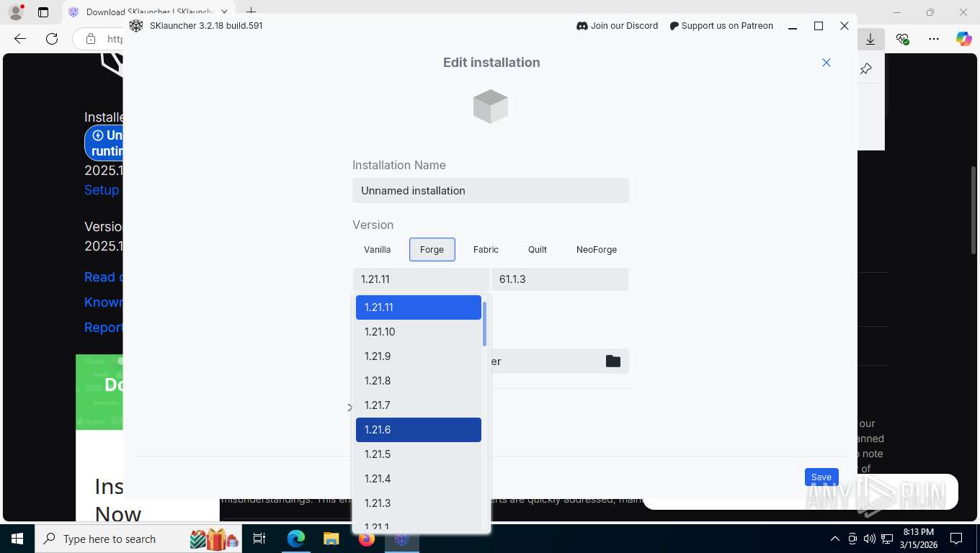Open network settings tray icon
The height and width of the screenshot is (553, 980).
887,539
